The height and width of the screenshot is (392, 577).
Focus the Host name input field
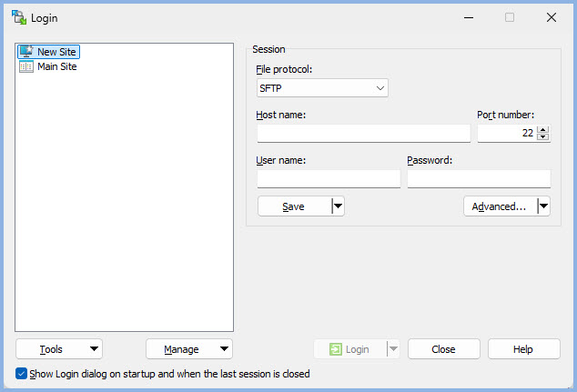point(363,134)
